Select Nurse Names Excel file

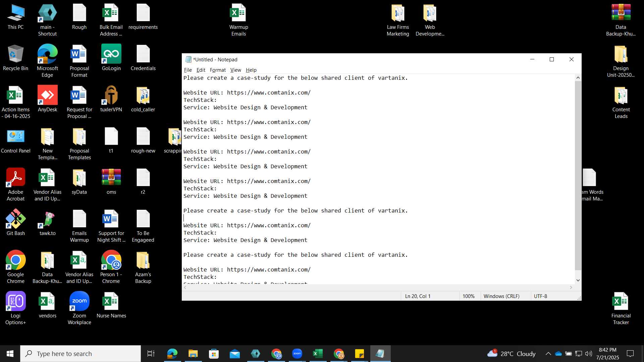(x=111, y=305)
